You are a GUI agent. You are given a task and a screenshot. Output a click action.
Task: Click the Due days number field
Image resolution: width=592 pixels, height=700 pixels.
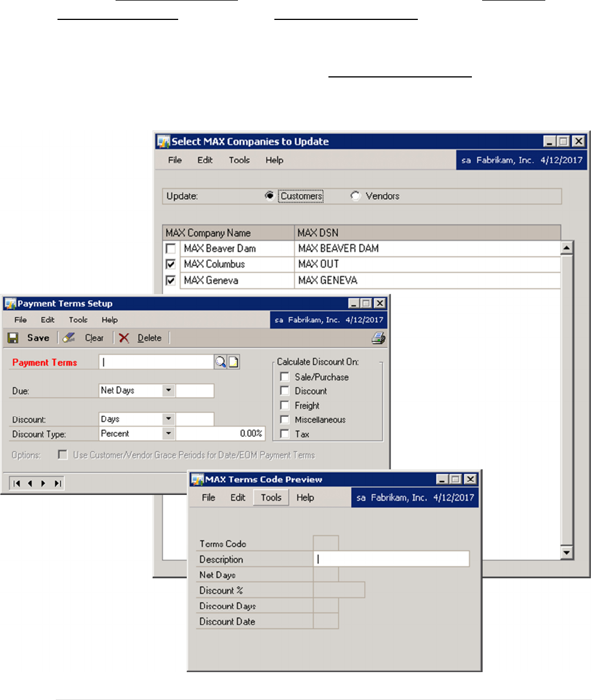tap(195, 391)
